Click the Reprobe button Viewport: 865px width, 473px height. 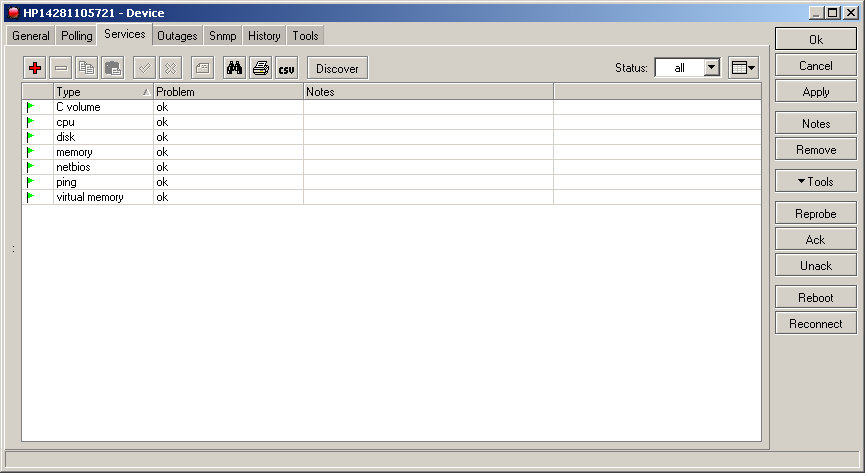815,213
